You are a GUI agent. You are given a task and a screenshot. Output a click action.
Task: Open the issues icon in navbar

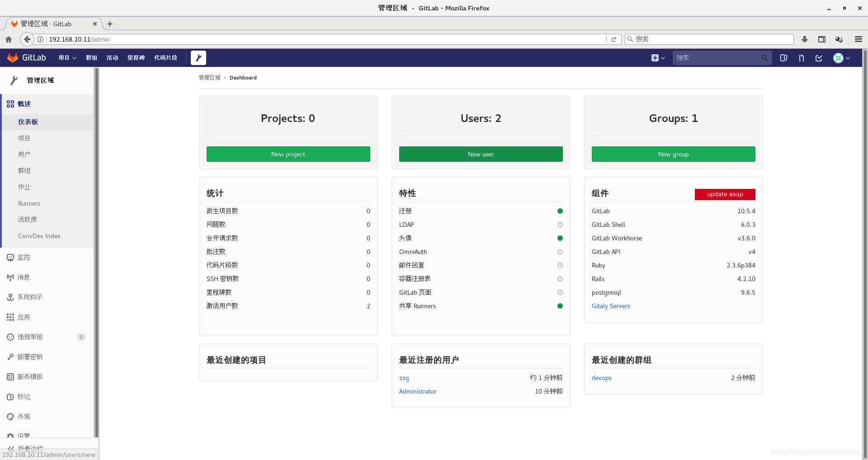[784, 58]
